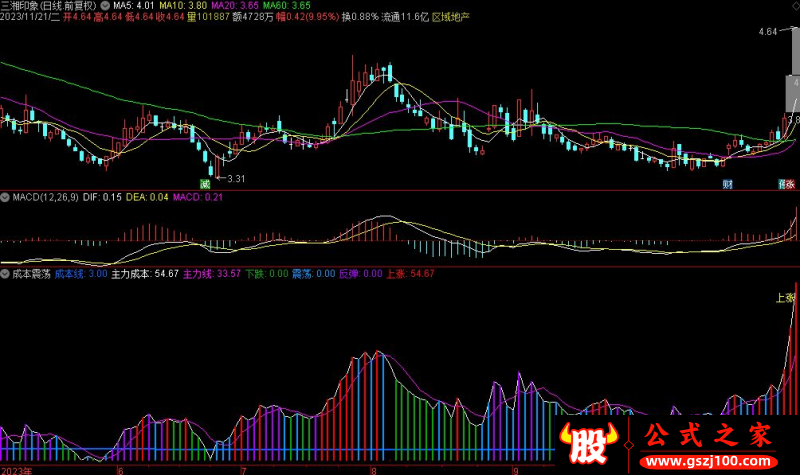The height and width of the screenshot is (475, 800).
Task: Click the MACD: 0.21 value
Action: (197, 197)
